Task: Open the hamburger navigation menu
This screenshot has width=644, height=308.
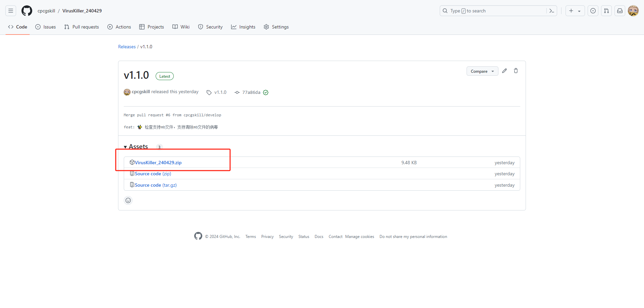Action: coord(11,11)
